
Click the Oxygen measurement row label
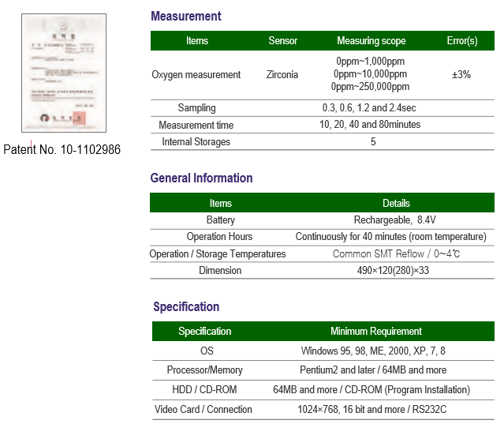[x=196, y=74]
